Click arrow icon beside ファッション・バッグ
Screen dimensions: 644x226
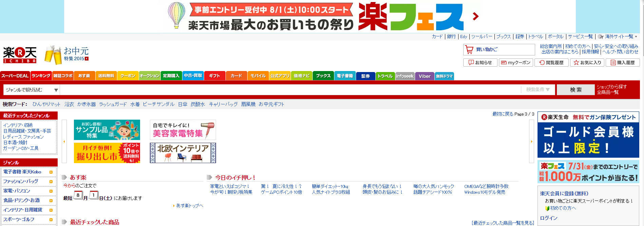coord(51,181)
